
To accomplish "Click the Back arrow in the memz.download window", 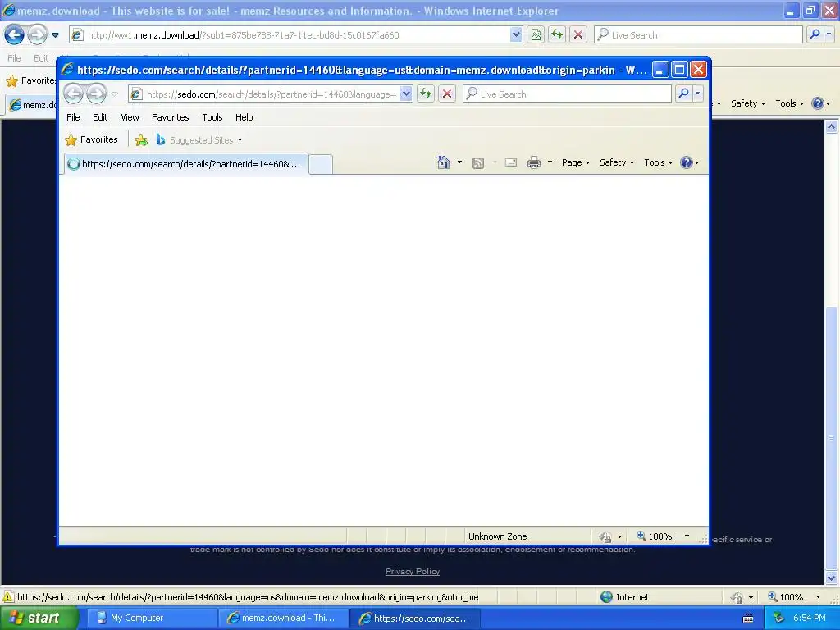I will (x=15, y=35).
